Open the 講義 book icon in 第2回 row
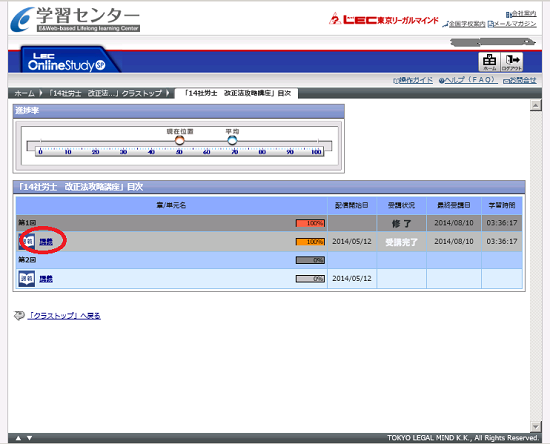The image size is (550, 444). click(x=27, y=279)
